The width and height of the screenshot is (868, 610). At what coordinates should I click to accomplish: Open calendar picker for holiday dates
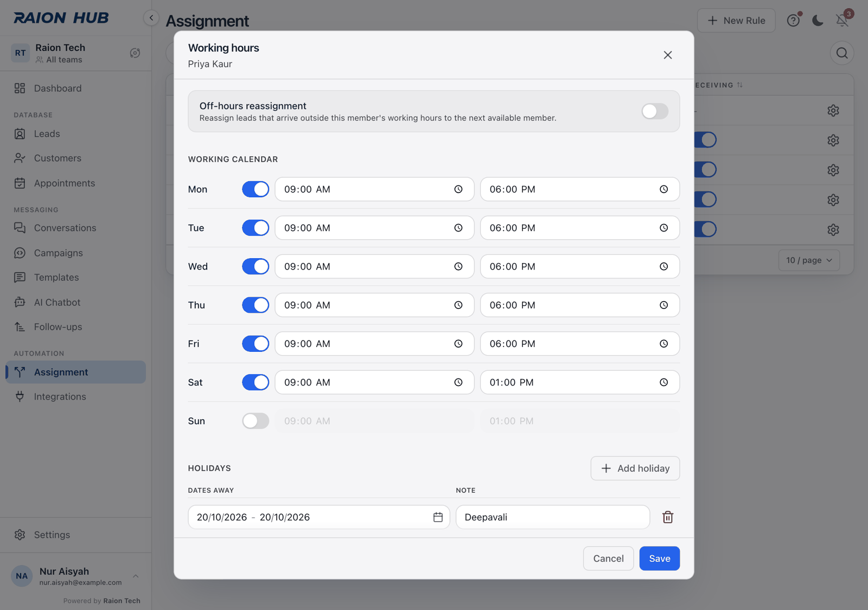coord(438,517)
